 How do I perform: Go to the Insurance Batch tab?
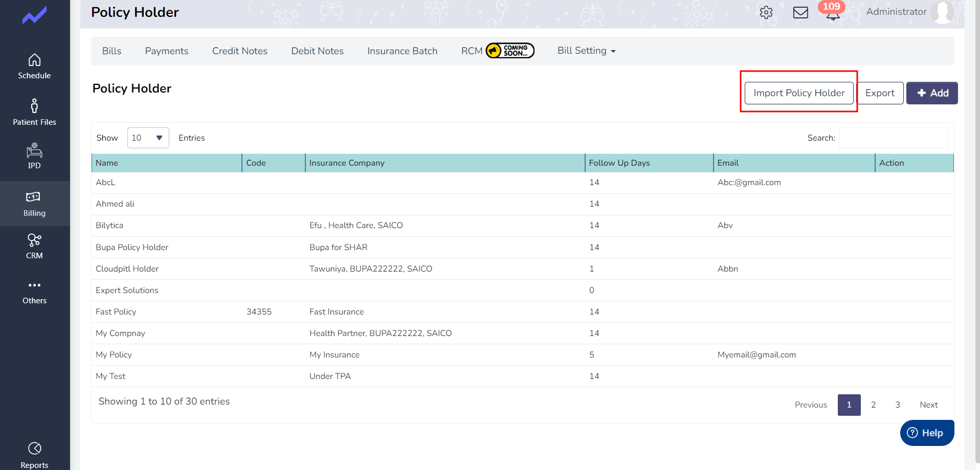(403, 51)
